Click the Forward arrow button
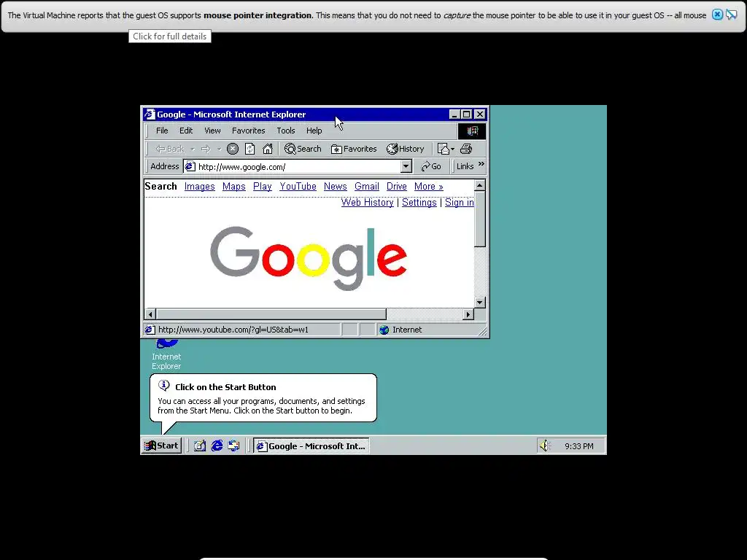This screenshot has width=747, height=560. point(206,149)
